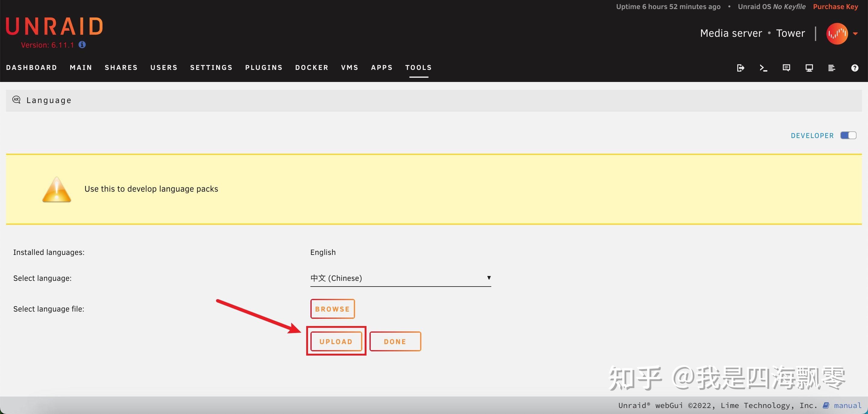Toggle the Developer mode switch
The height and width of the screenshot is (414, 868).
tap(848, 135)
